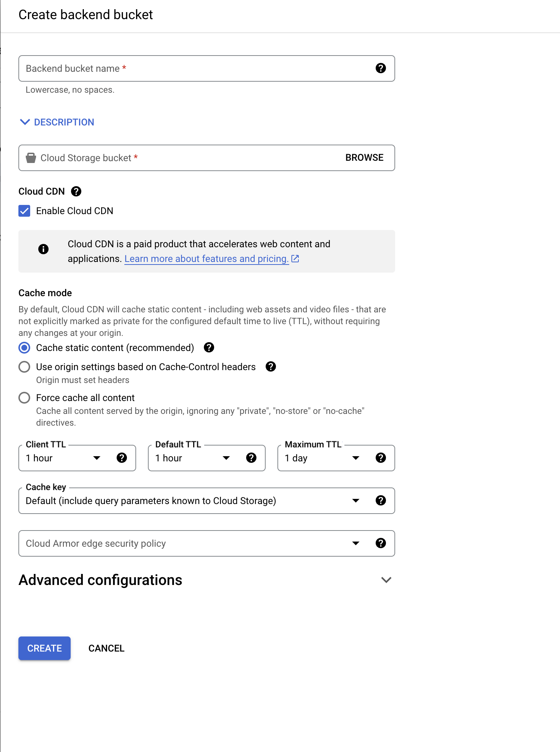560x752 pixels.
Task: Click 'Lowercase, no spaces.' hint text
Action: (70, 90)
